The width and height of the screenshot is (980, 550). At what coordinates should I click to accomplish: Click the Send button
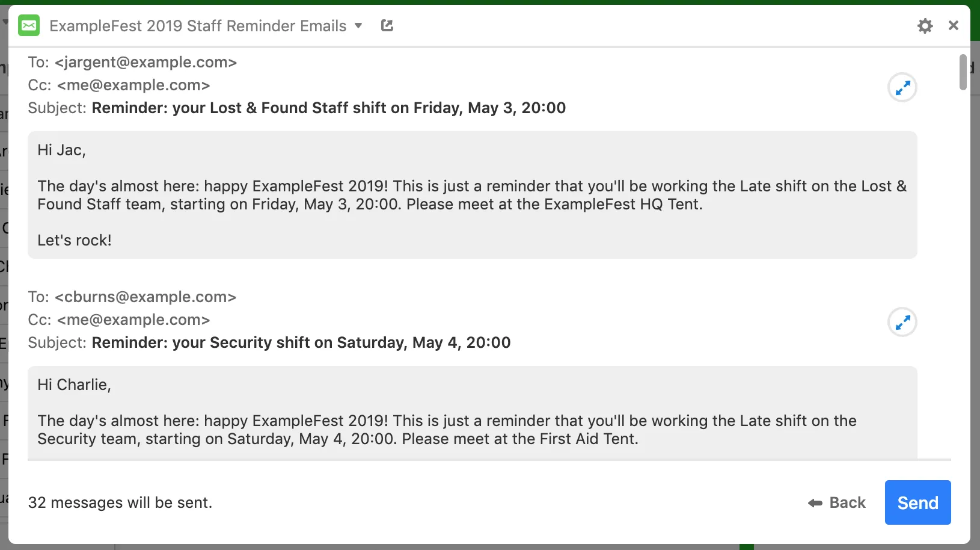point(917,502)
